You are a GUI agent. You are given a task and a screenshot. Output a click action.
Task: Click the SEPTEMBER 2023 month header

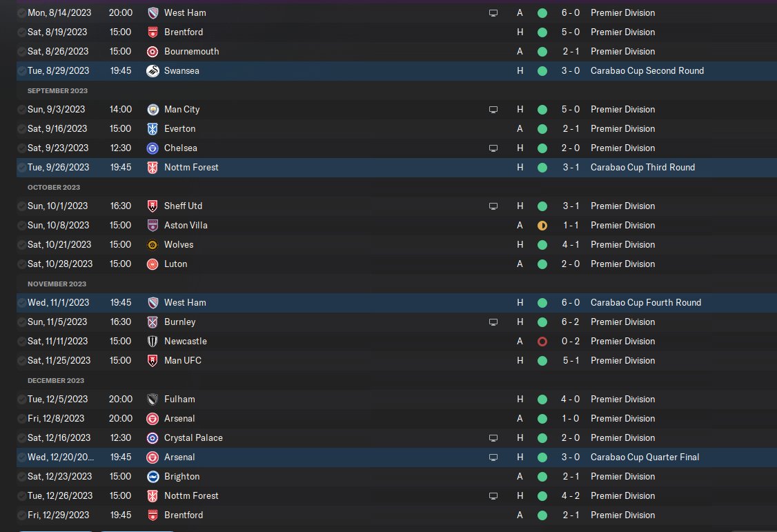tap(57, 90)
